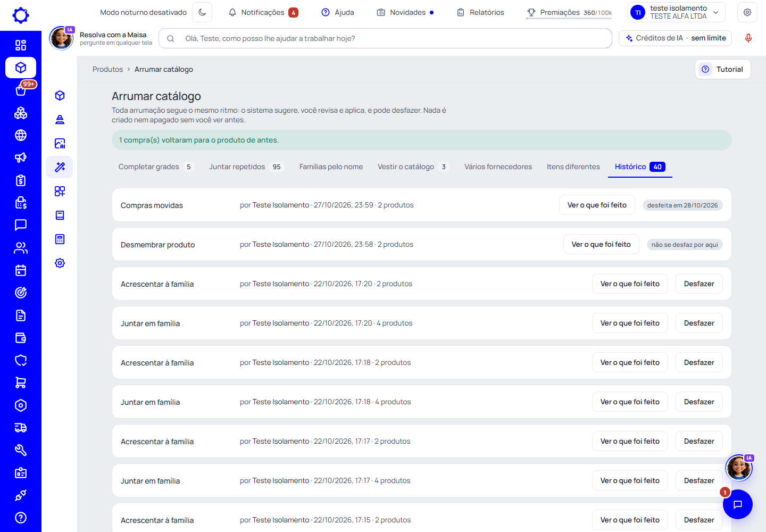Open the Itens diferentes tab

(x=573, y=167)
